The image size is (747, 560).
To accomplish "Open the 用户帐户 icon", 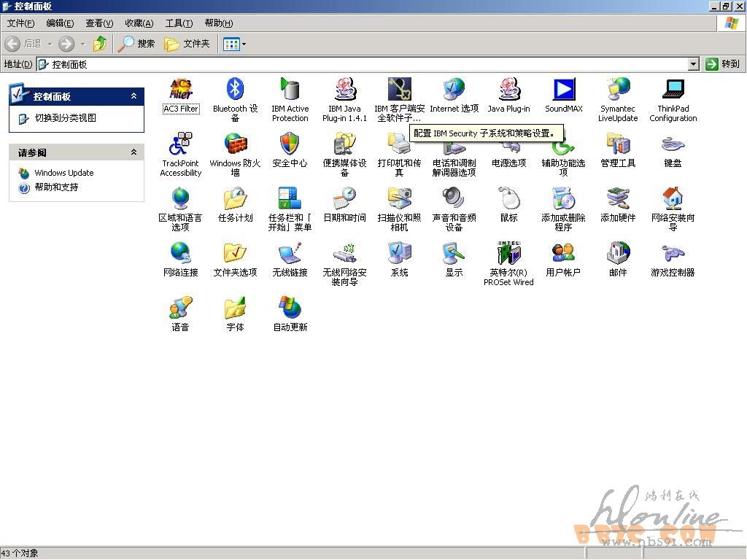I will coord(563,254).
